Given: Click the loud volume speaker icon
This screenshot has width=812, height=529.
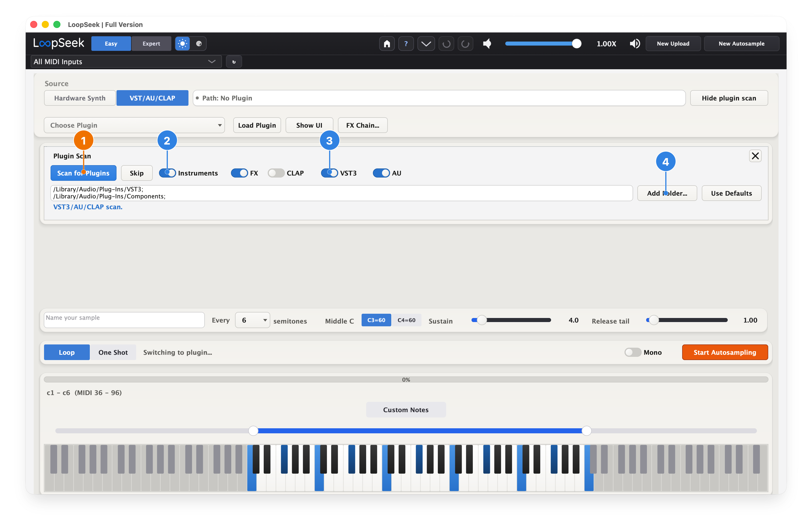Looking at the screenshot, I should [635, 44].
